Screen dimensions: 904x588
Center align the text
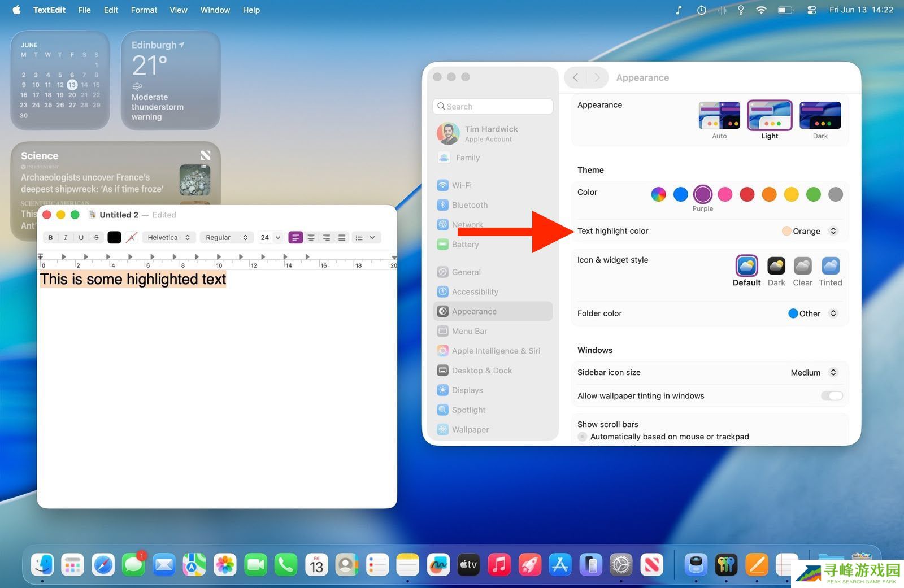click(311, 238)
